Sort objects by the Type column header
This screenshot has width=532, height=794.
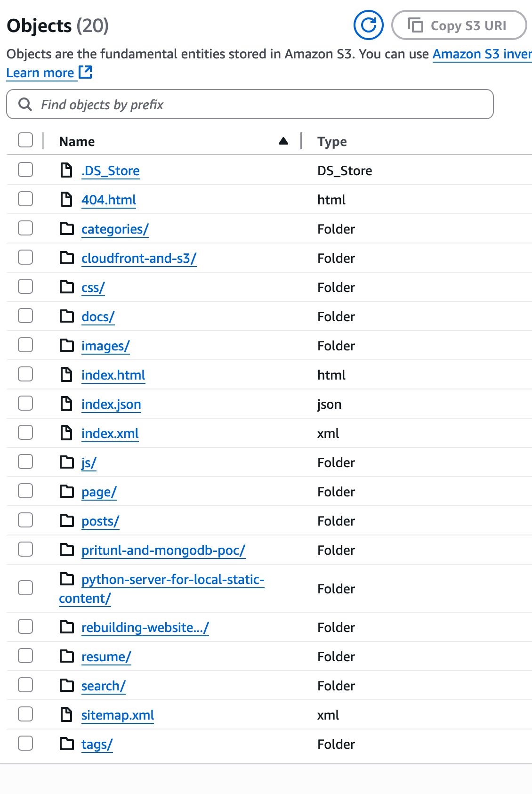click(332, 142)
